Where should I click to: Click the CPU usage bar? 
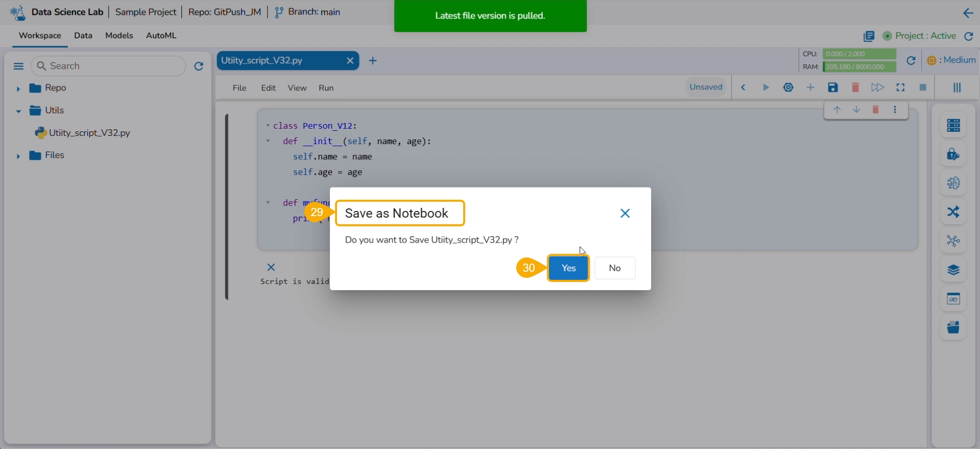click(859, 54)
